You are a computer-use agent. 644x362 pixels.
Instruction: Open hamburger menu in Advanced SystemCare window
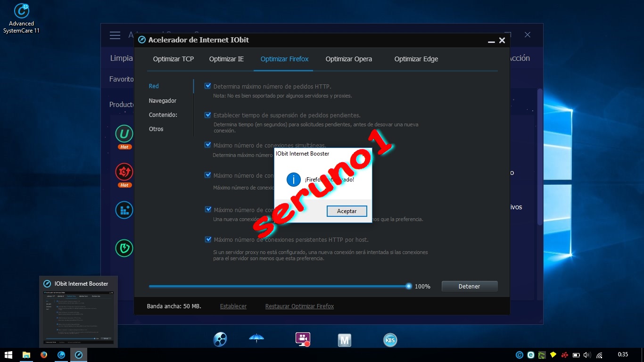click(x=115, y=35)
